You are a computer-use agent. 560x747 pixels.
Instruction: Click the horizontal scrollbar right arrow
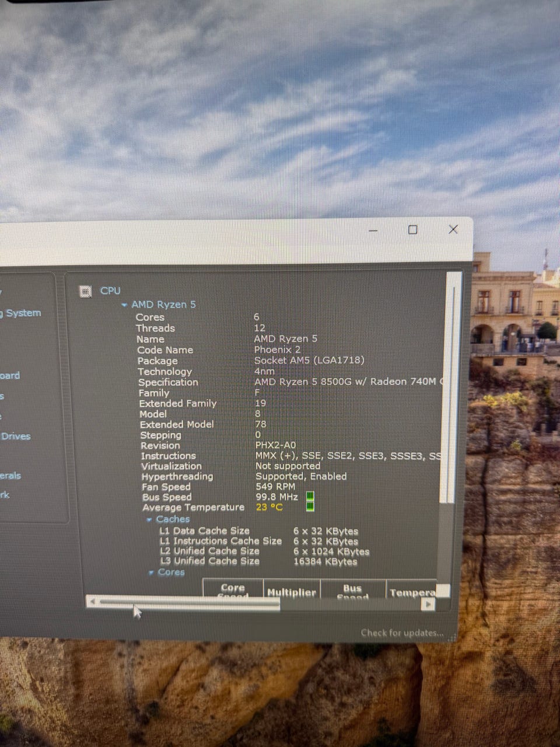[x=428, y=604]
